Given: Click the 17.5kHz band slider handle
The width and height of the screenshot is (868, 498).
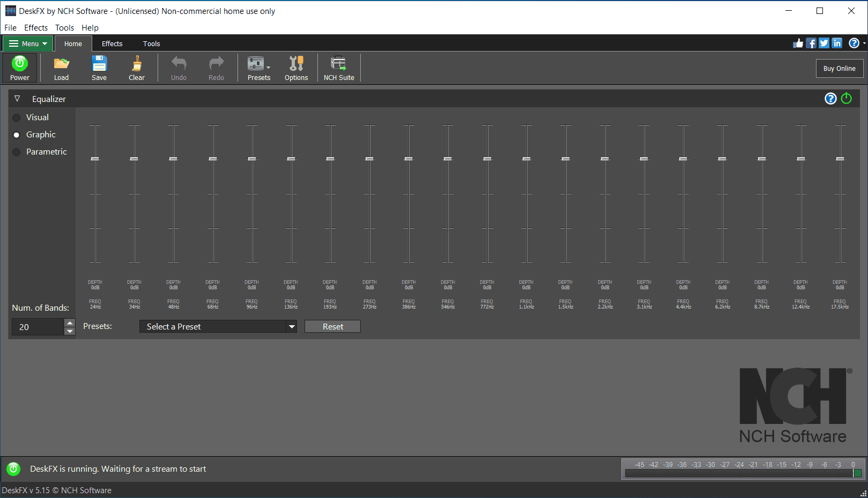Looking at the screenshot, I should [x=840, y=159].
